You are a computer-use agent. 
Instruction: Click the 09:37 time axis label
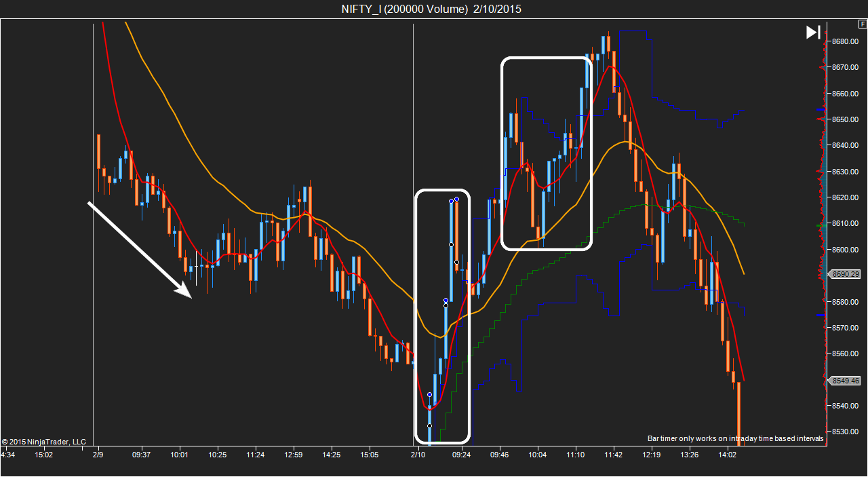click(x=142, y=455)
